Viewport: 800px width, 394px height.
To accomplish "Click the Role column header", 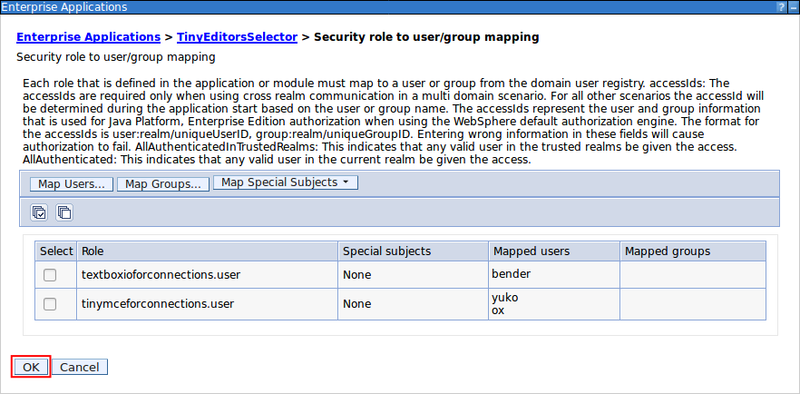I will pos(207,252).
